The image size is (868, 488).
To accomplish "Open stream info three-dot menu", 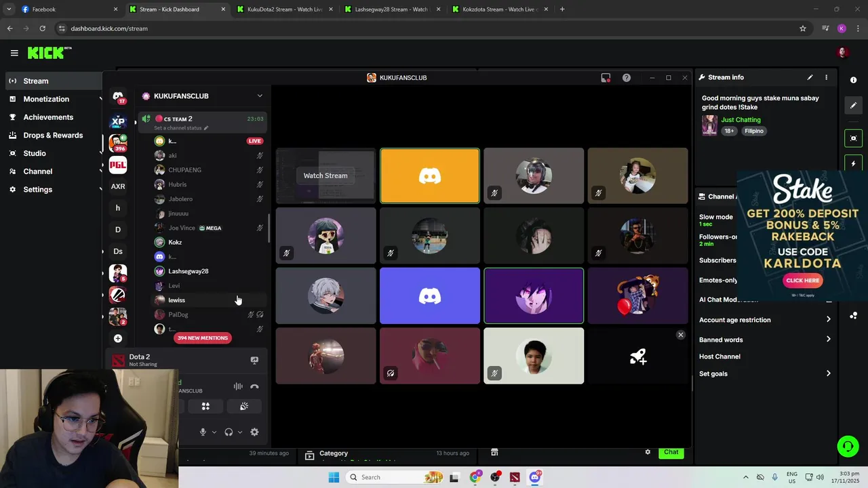I will [826, 77].
